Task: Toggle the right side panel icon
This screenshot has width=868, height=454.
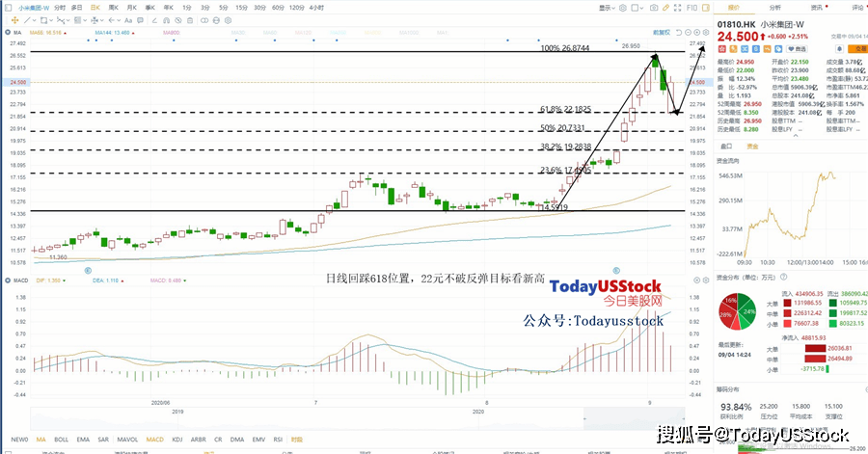Action: click(x=706, y=8)
